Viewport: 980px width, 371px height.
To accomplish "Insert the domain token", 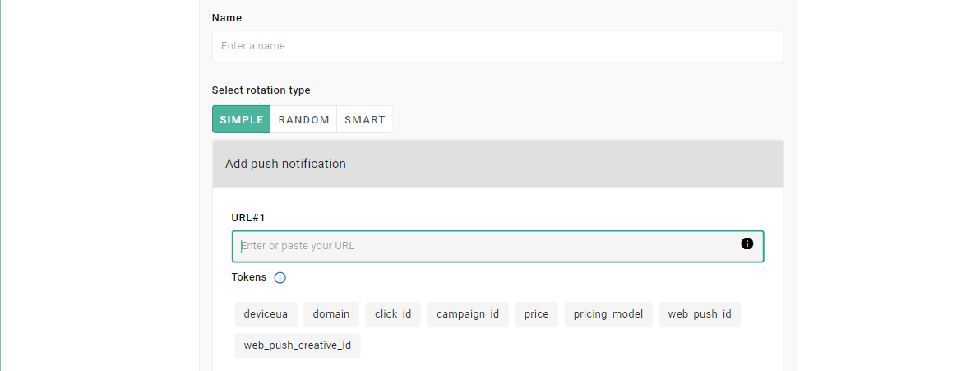I will pyautogui.click(x=331, y=314).
